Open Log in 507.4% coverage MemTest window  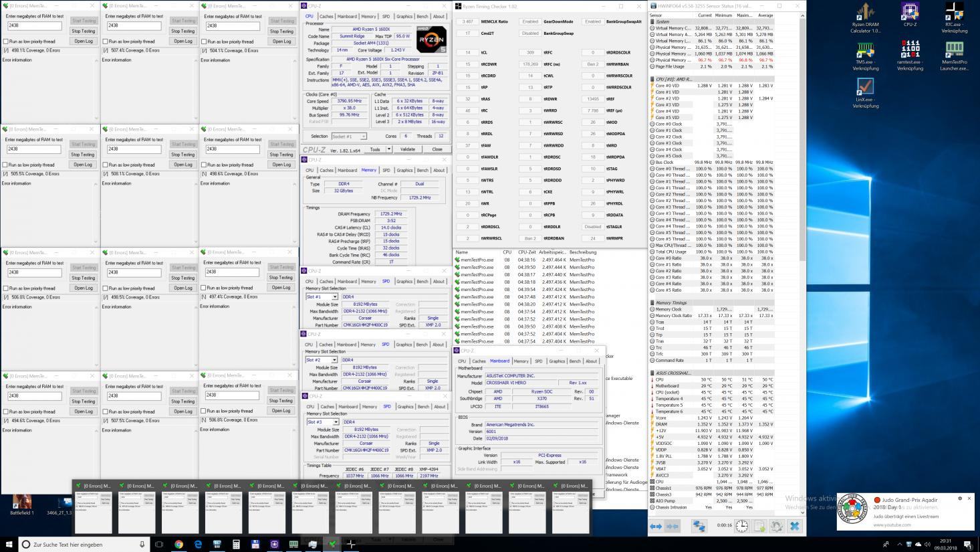click(x=183, y=41)
